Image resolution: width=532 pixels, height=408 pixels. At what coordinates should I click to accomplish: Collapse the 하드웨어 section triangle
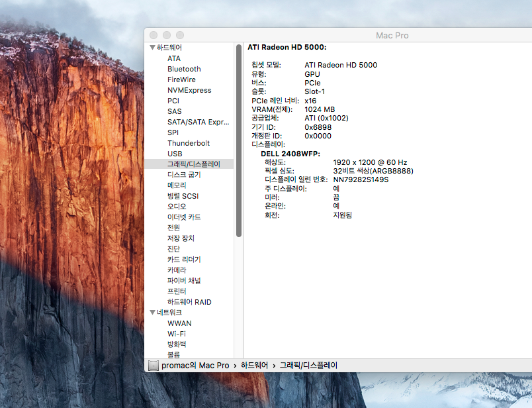coord(152,48)
